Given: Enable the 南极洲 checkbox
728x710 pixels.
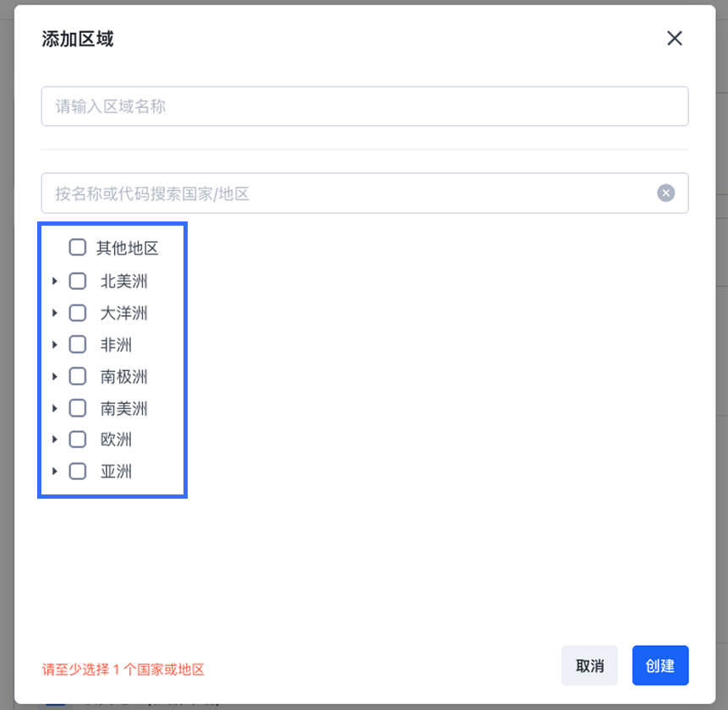Looking at the screenshot, I should pos(78,376).
